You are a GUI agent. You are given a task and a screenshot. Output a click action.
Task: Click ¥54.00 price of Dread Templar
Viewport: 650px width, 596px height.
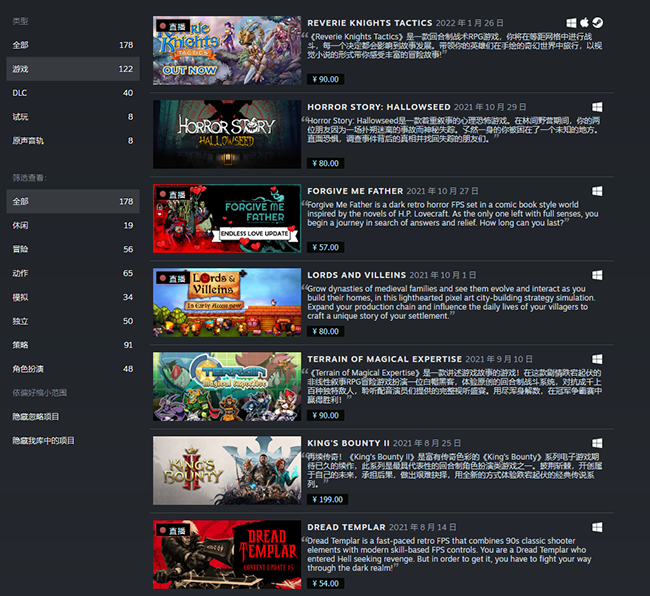click(x=325, y=584)
